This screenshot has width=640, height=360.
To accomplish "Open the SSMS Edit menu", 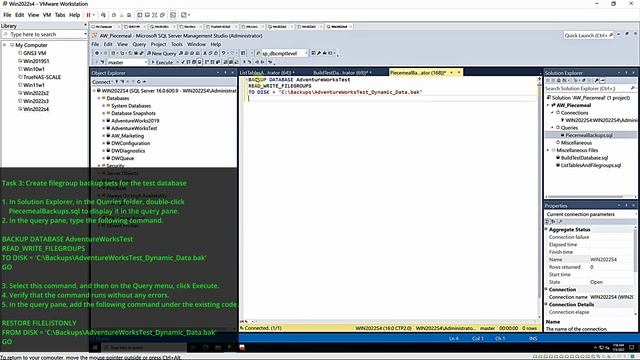I will (108, 44).
